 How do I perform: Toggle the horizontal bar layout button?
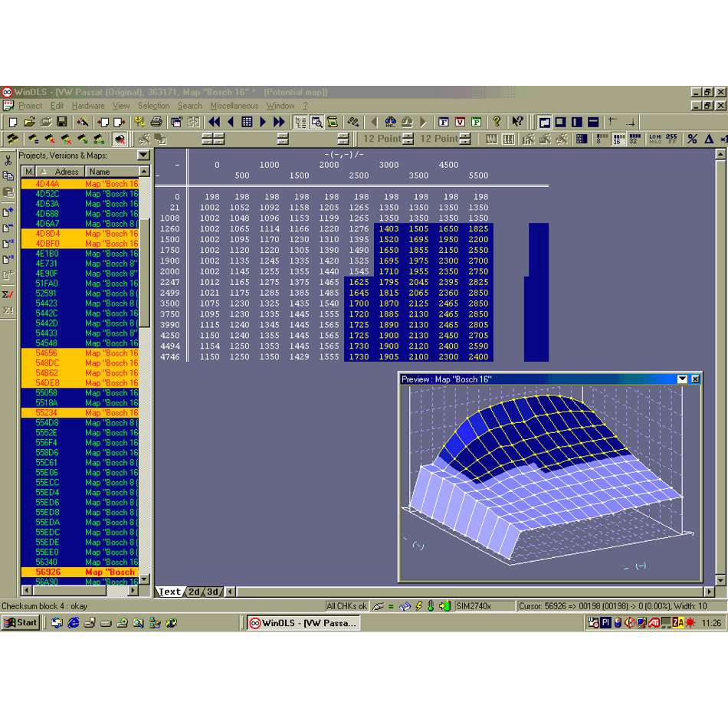(593, 122)
